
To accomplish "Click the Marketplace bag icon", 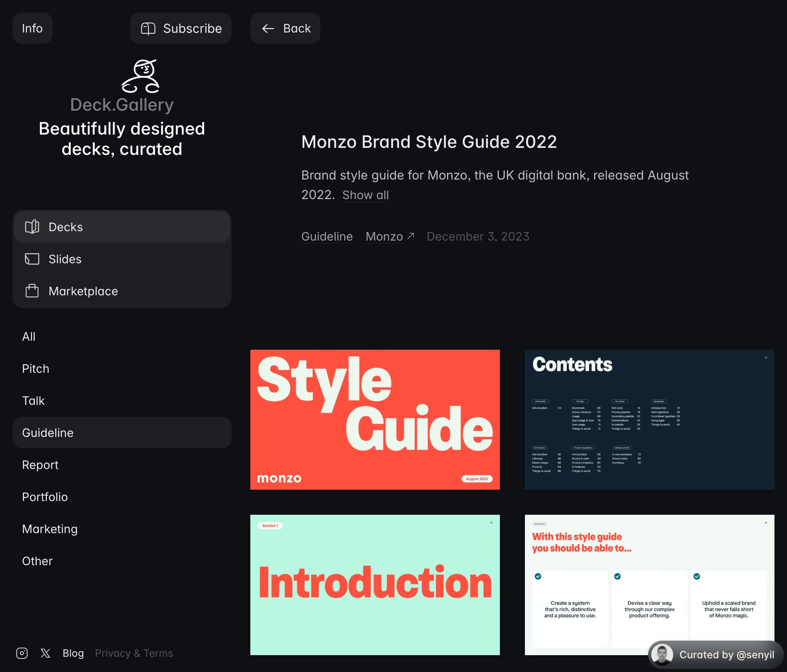I will (x=32, y=291).
